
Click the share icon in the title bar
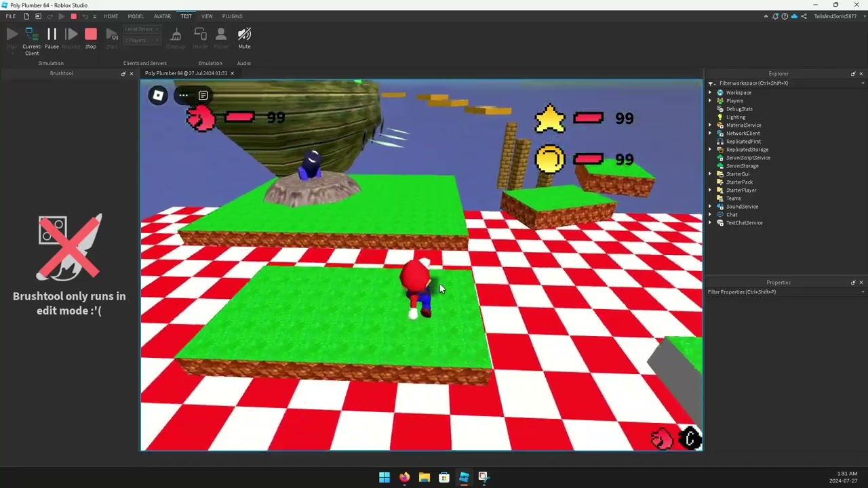[x=804, y=16]
